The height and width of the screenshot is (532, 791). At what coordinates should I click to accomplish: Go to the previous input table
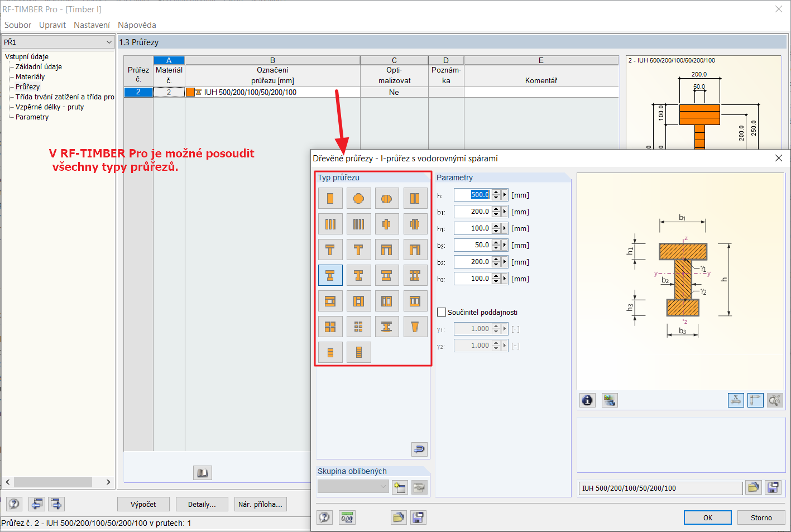[37, 504]
